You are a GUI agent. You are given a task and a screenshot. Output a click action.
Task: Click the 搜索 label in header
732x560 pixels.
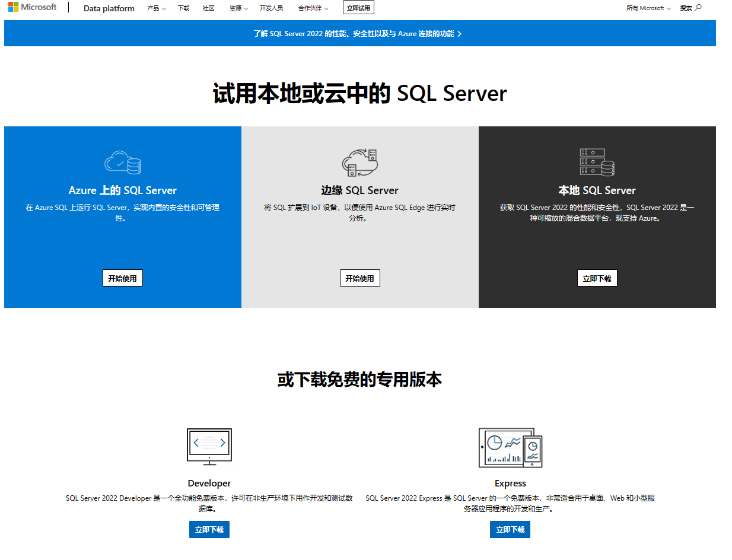686,8
